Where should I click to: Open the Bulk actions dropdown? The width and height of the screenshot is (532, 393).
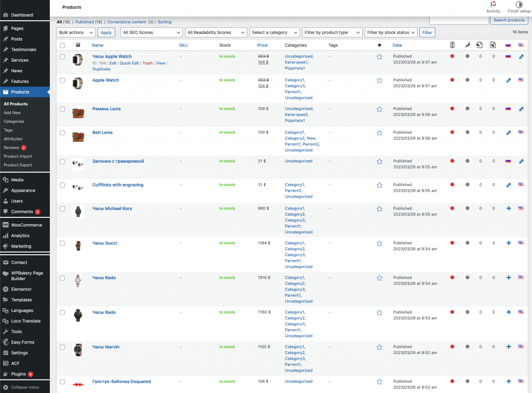tap(76, 33)
